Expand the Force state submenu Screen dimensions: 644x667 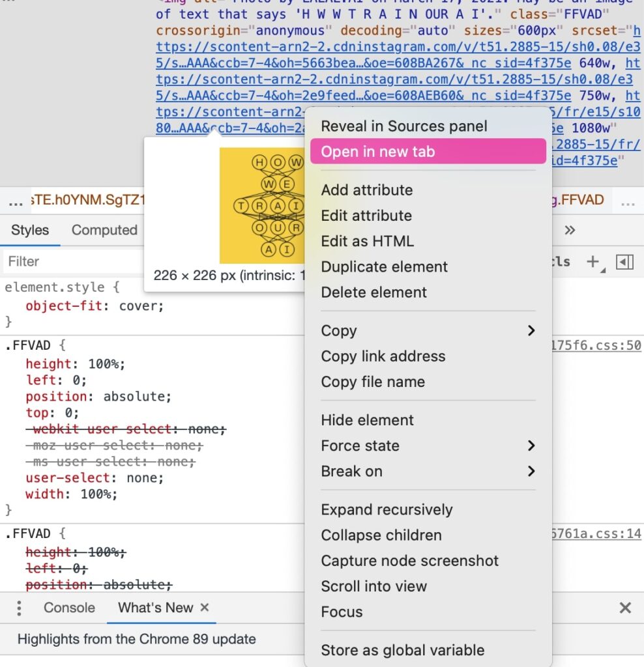[x=428, y=446]
